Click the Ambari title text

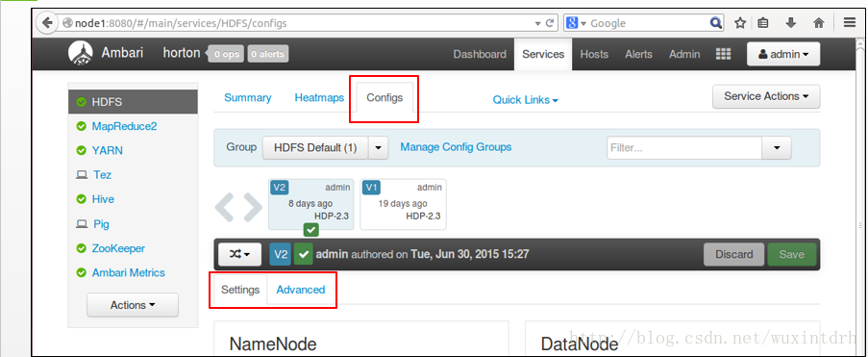[x=122, y=53]
